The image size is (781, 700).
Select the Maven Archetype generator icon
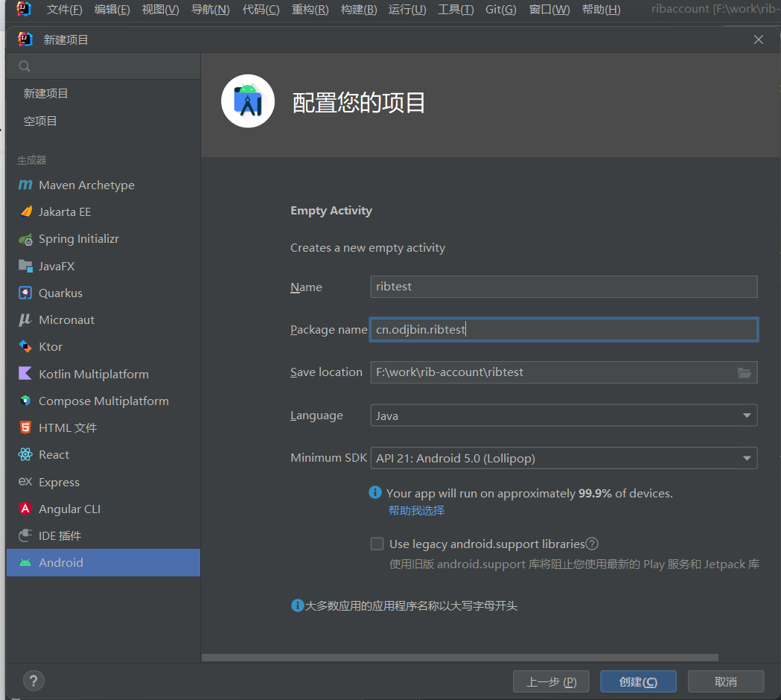click(25, 185)
